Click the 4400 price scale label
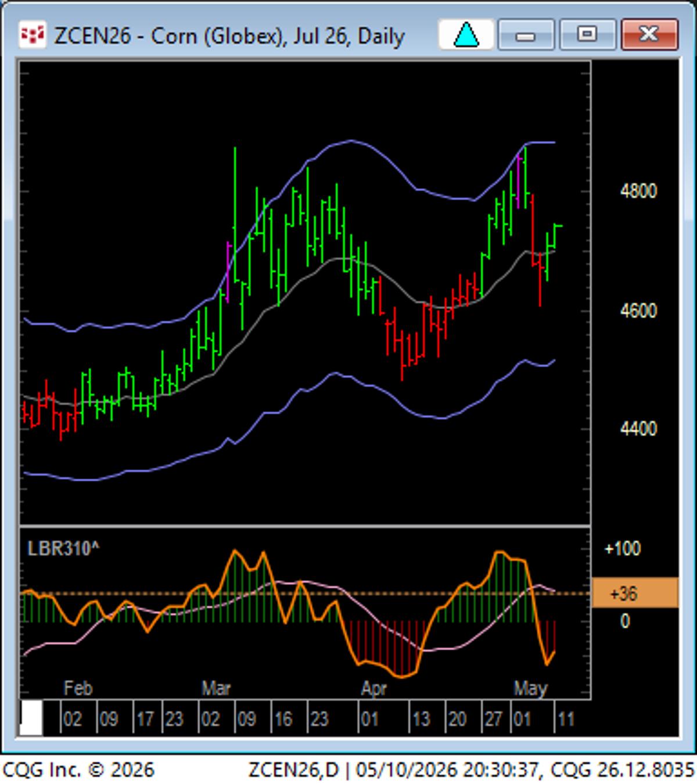The height and width of the screenshot is (784, 697). coord(638,429)
